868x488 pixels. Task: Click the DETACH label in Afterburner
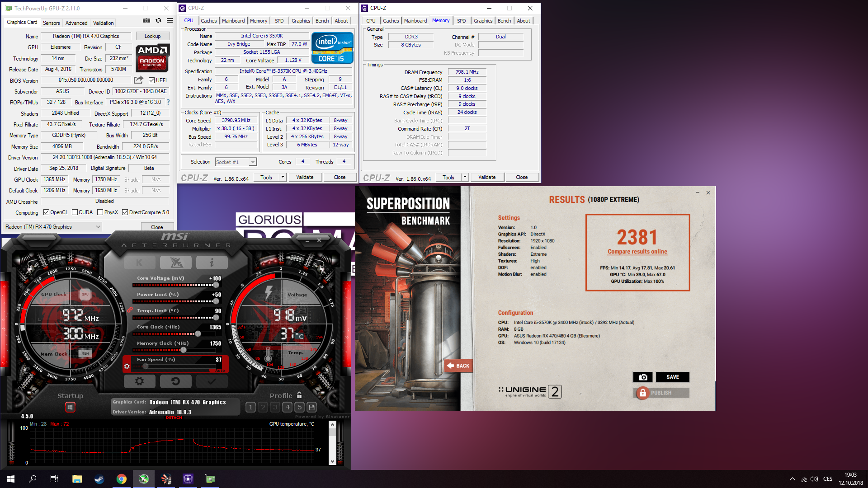(174, 418)
